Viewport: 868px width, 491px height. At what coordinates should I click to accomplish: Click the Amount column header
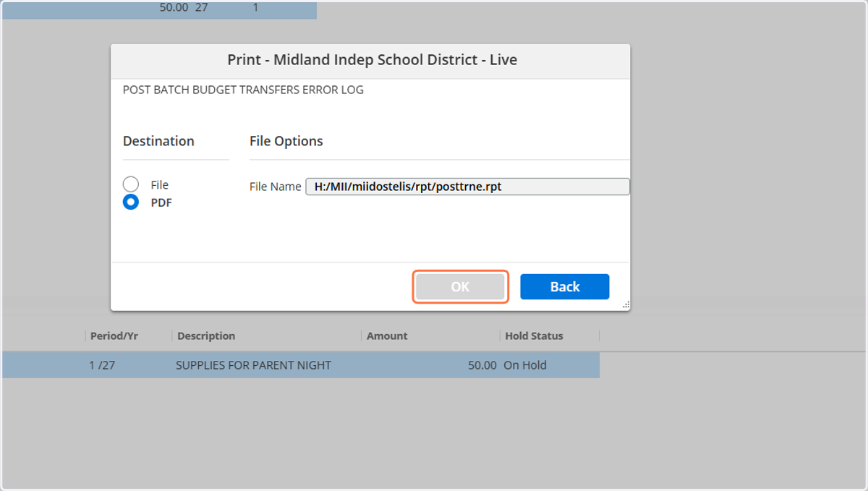tap(387, 336)
